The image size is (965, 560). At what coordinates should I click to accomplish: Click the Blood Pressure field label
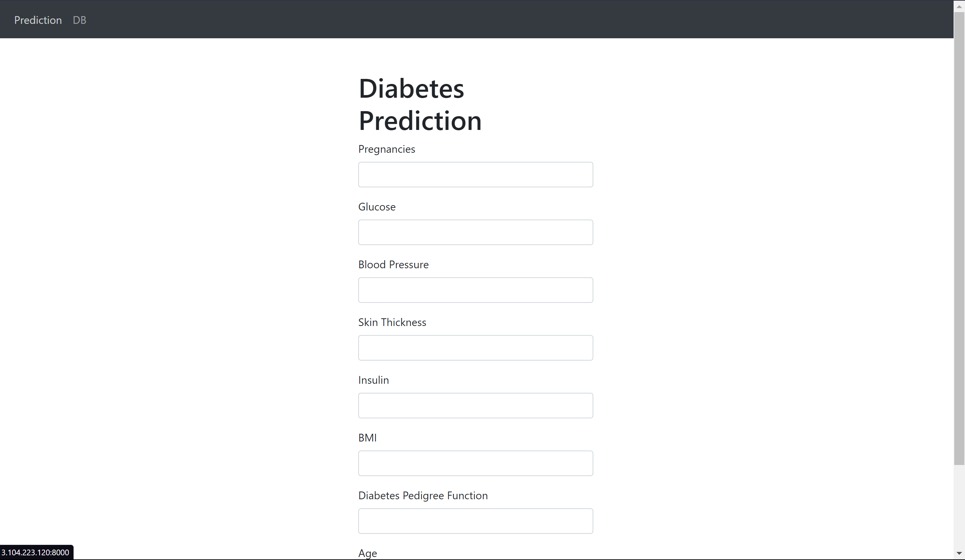(x=393, y=265)
